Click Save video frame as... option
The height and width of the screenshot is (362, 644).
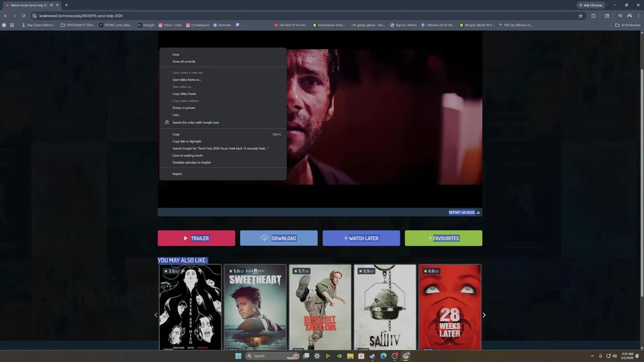pyautogui.click(x=223, y=79)
